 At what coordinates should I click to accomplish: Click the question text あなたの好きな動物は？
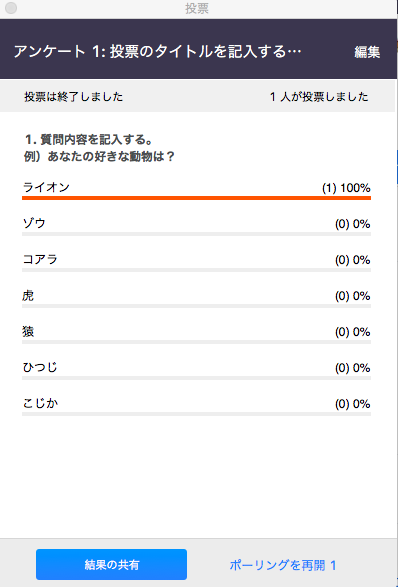point(112,156)
